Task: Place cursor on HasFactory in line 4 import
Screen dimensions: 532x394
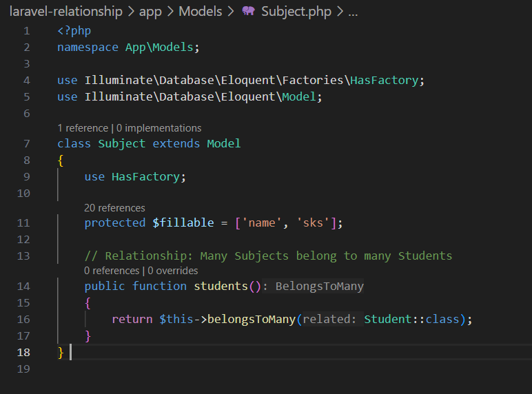Action: pos(384,81)
